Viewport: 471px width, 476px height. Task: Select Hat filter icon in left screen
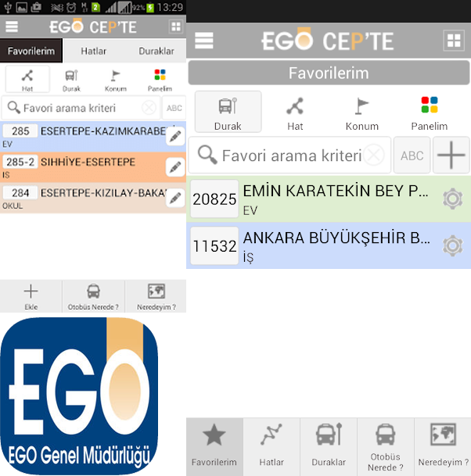27,80
